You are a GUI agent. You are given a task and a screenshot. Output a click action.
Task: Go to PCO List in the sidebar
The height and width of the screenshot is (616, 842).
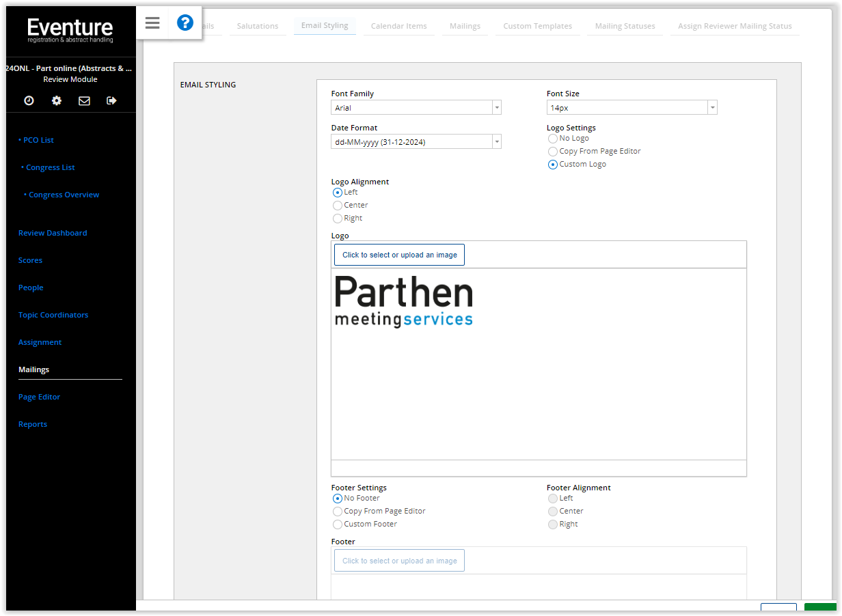(38, 140)
